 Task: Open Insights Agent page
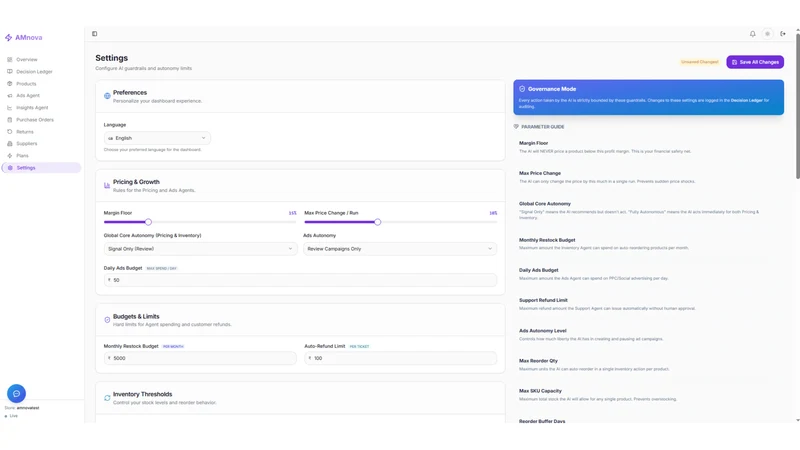[41, 108]
